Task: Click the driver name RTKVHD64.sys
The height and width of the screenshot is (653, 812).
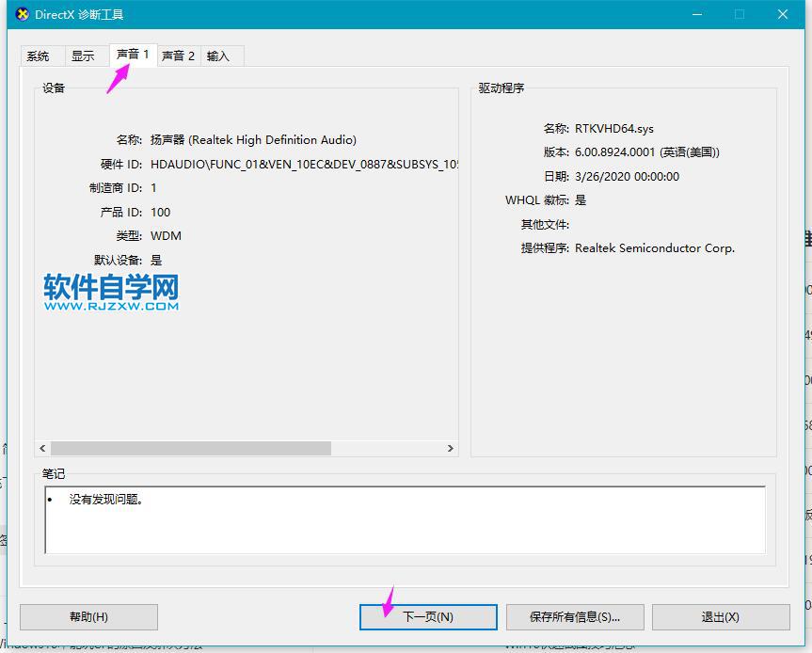Action: tap(613, 128)
